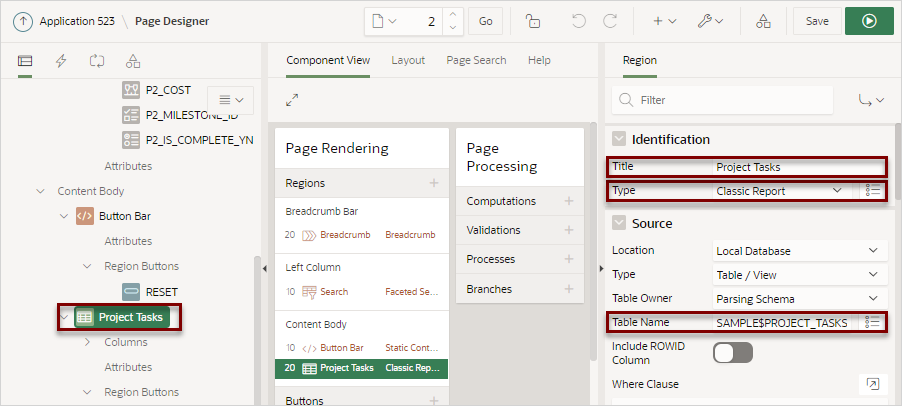Expand the Columns tree node
Screen dimensions: 902x406
pos(87,342)
